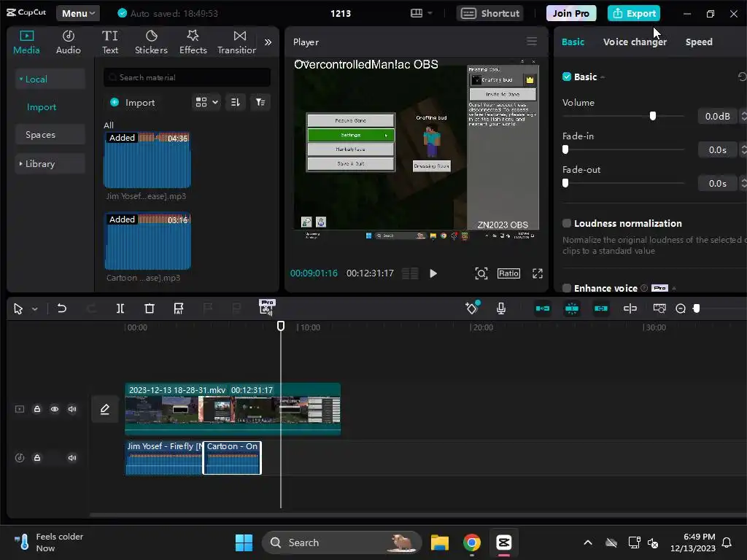Click the Split clip icon
The width and height of the screenshot is (747, 560).
click(120, 308)
